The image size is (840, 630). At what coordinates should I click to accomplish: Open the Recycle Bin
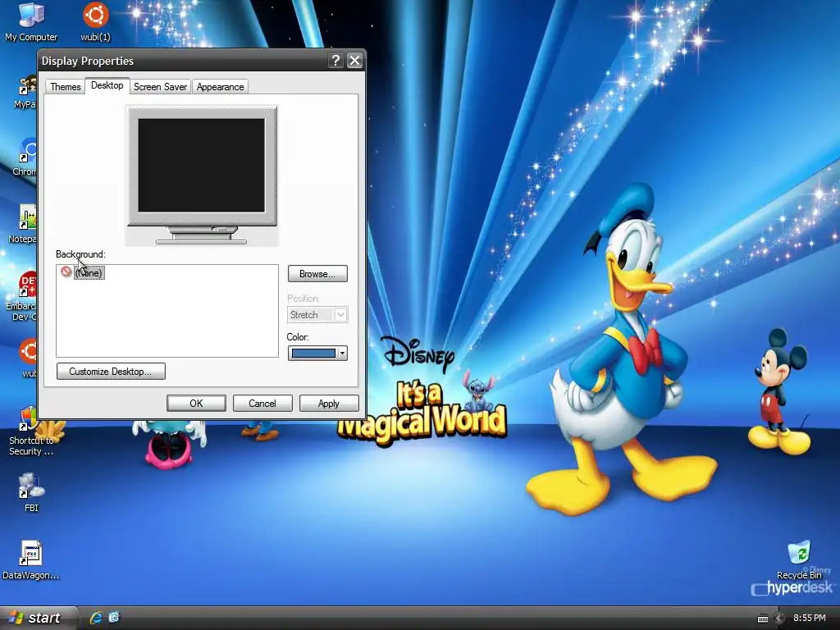(x=799, y=559)
